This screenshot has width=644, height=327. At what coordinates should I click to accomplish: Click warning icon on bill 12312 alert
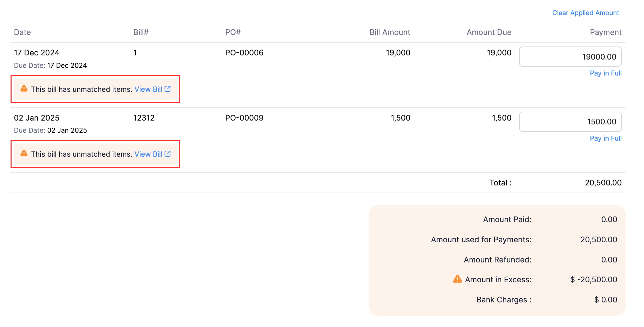24,153
